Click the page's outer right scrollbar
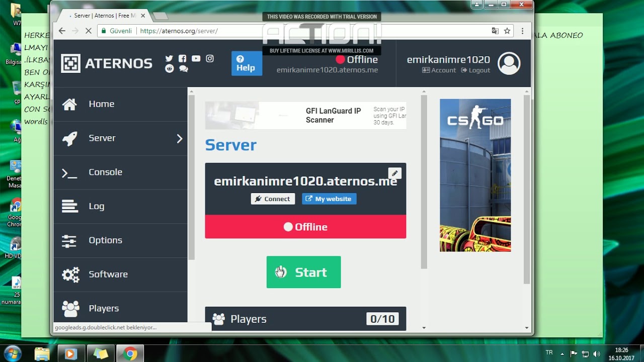Screen dimensions: 644x362 527,189
